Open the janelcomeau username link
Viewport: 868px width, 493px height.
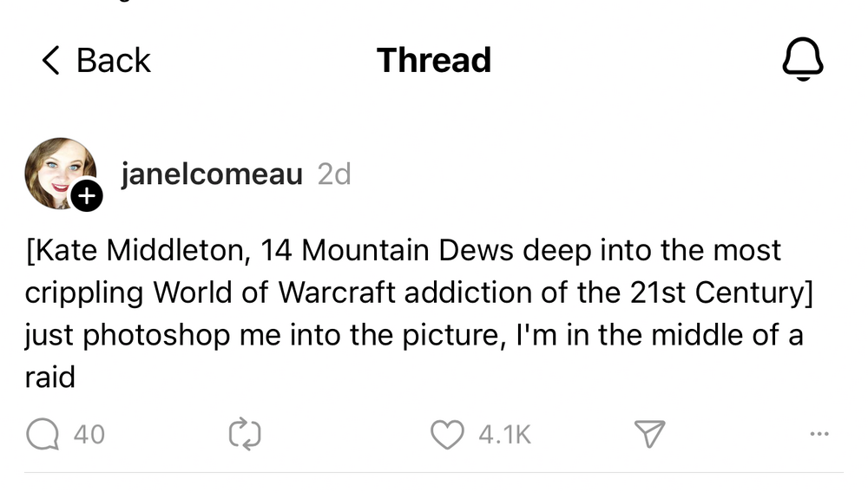212,174
